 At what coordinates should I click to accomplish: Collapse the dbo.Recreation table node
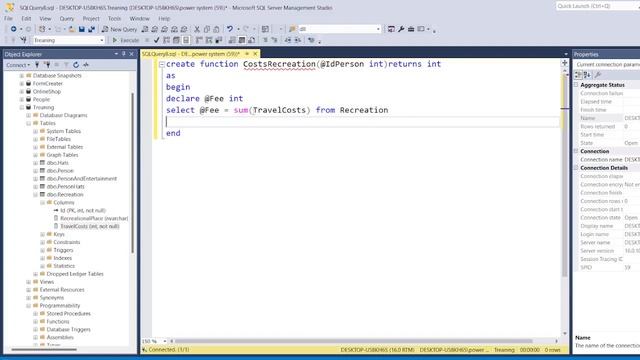(x=36, y=195)
